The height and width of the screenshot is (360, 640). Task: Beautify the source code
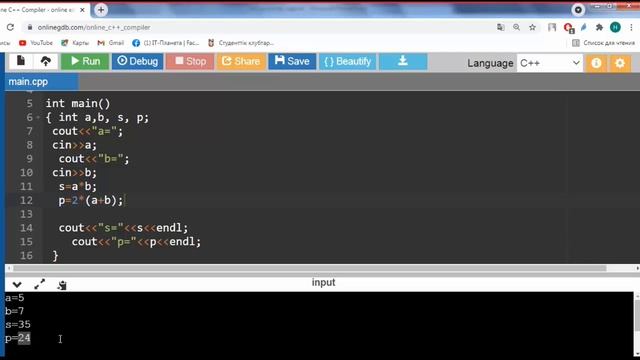tap(347, 62)
